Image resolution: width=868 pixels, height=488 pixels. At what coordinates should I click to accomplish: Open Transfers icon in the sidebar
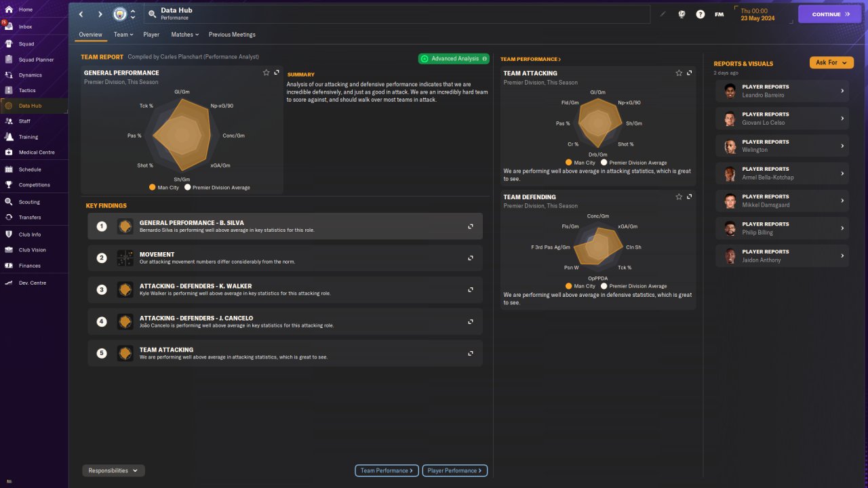[9, 218]
